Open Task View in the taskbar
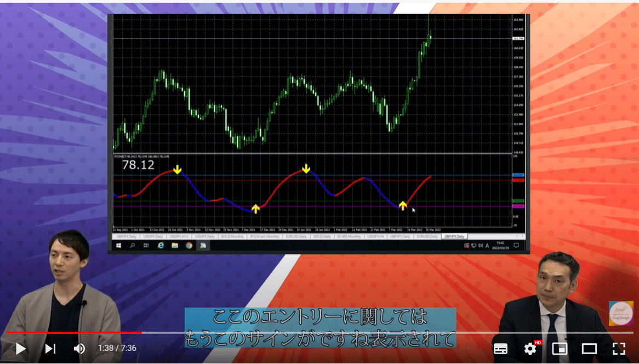 point(146,246)
